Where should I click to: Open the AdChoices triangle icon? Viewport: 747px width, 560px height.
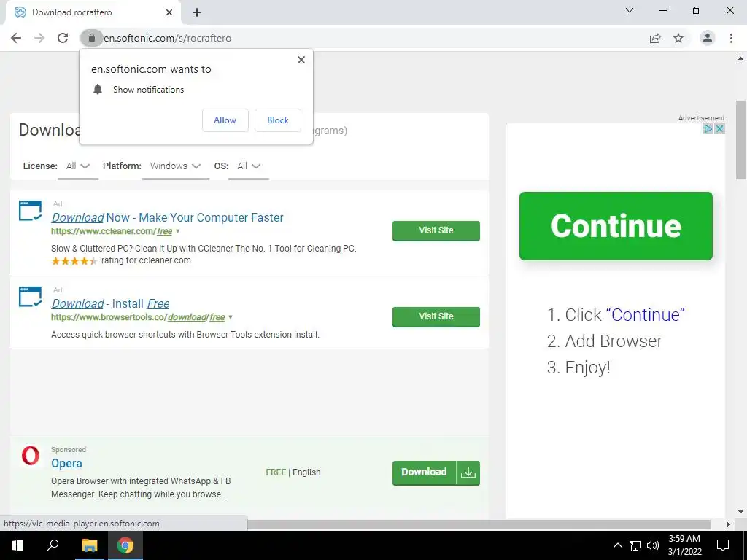(708, 128)
